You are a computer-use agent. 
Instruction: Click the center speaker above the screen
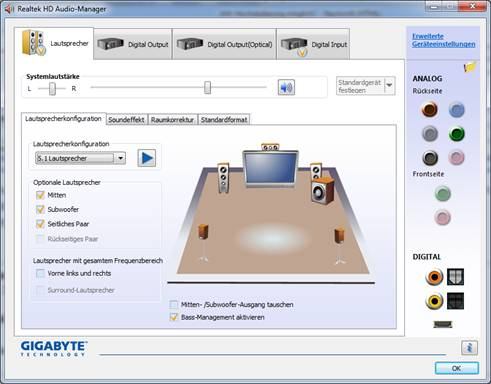[x=270, y=147]
